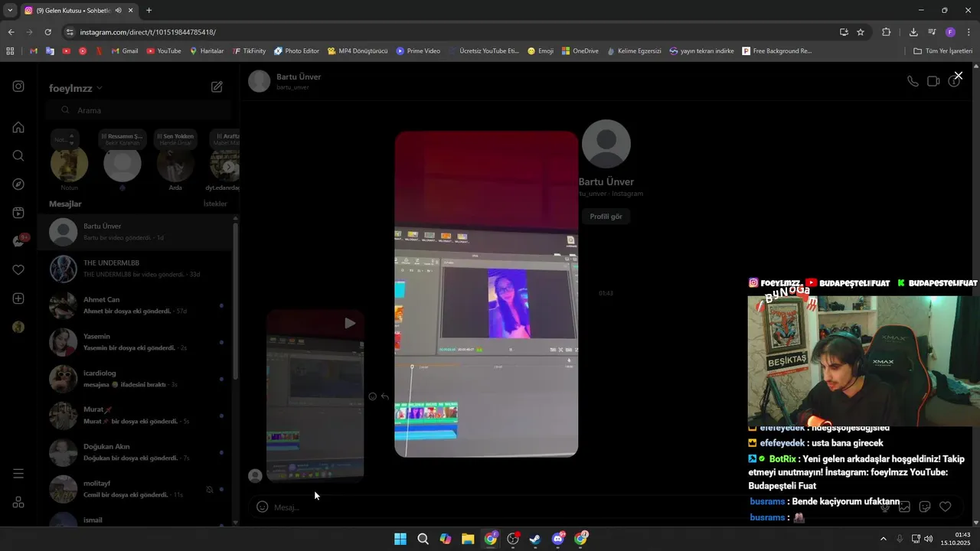Viewport: 980px width, 551px height.
Task: Go to Instagram Home feed icon
Action: click(18, 127)
